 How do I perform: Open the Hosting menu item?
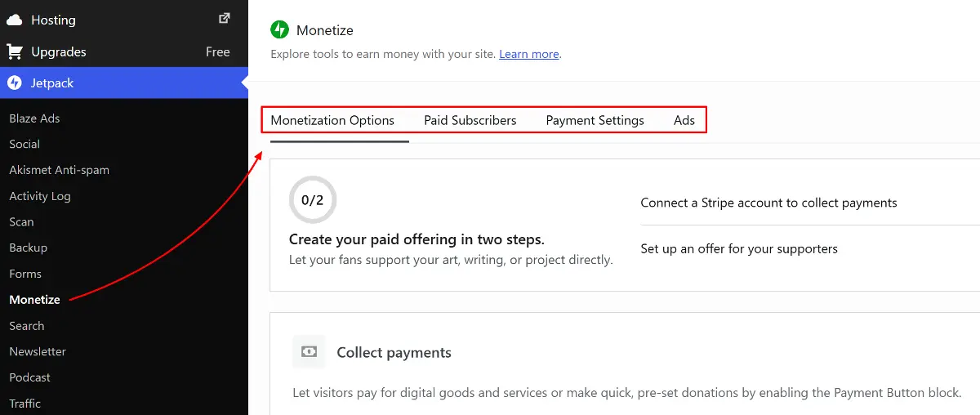pyautogui.click(x=124, y=20)
